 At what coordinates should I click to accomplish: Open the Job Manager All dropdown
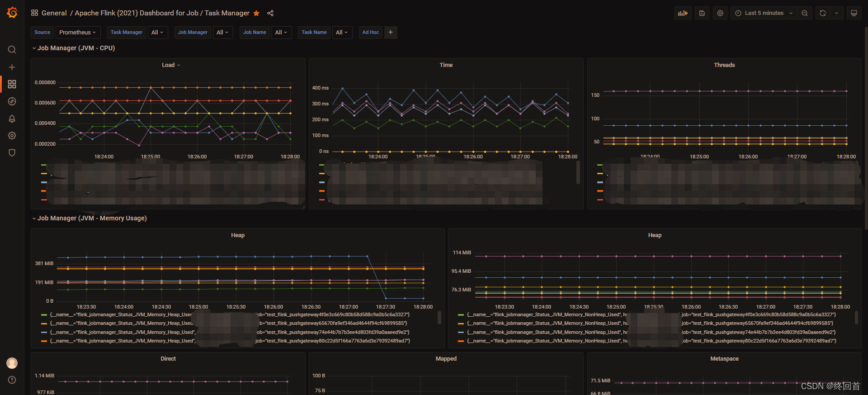tap(223, 32)
